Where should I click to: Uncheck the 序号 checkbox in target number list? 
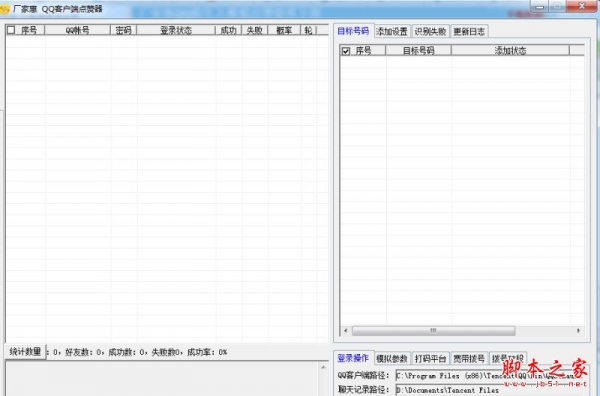point(346,51)
